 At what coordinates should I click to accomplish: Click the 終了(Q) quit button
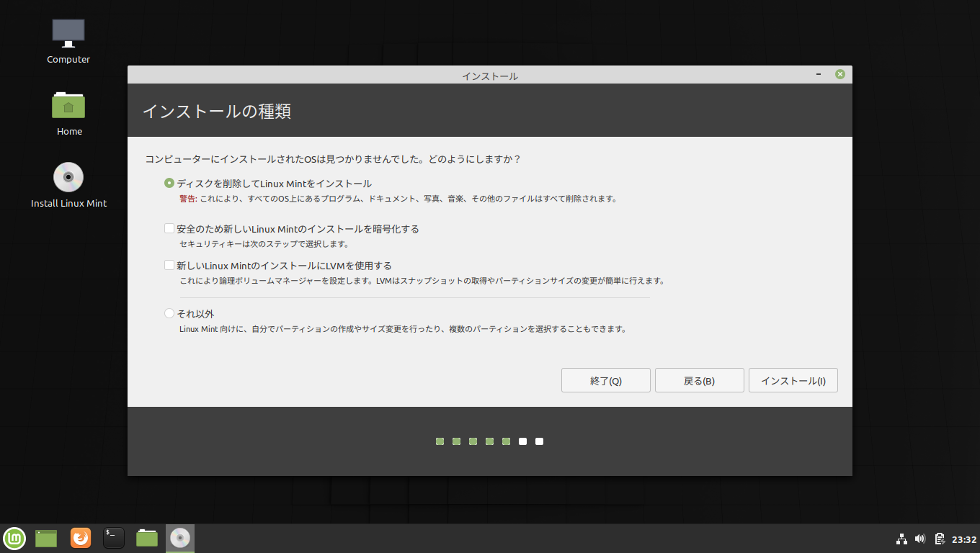pos(606,381)
